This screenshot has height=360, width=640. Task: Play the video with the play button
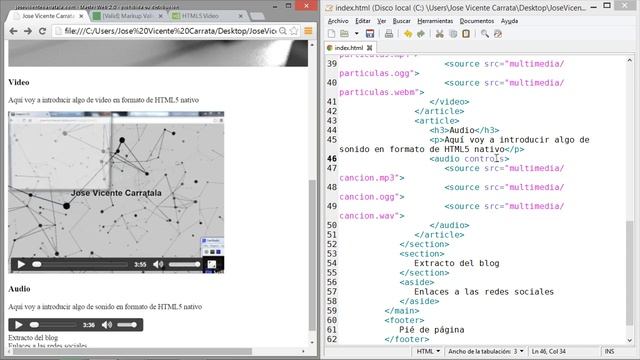21,264
